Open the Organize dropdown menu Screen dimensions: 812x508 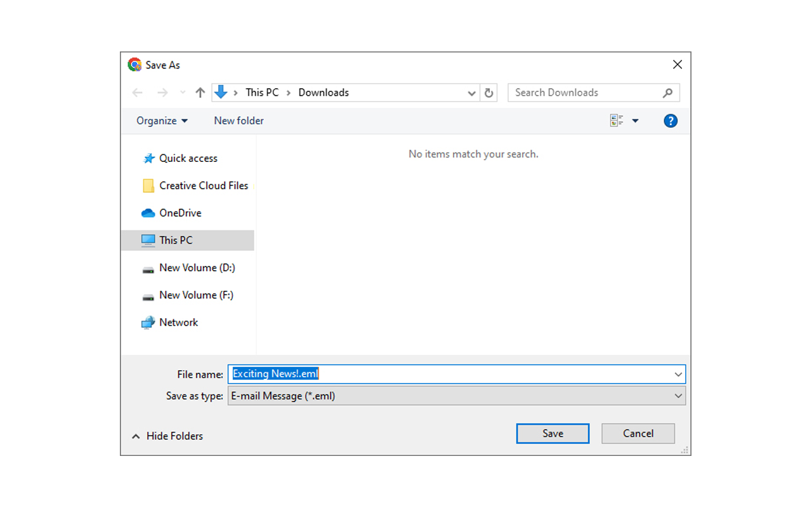point(162,120)
